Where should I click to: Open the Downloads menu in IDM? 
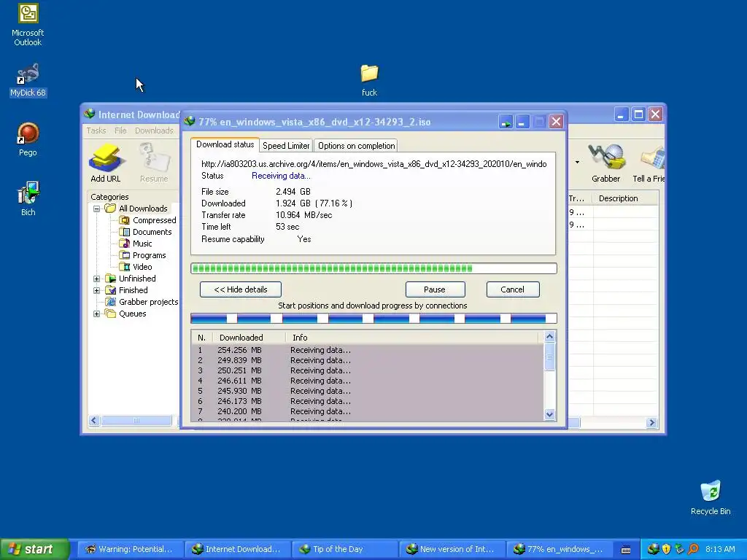tap(154, 131)
